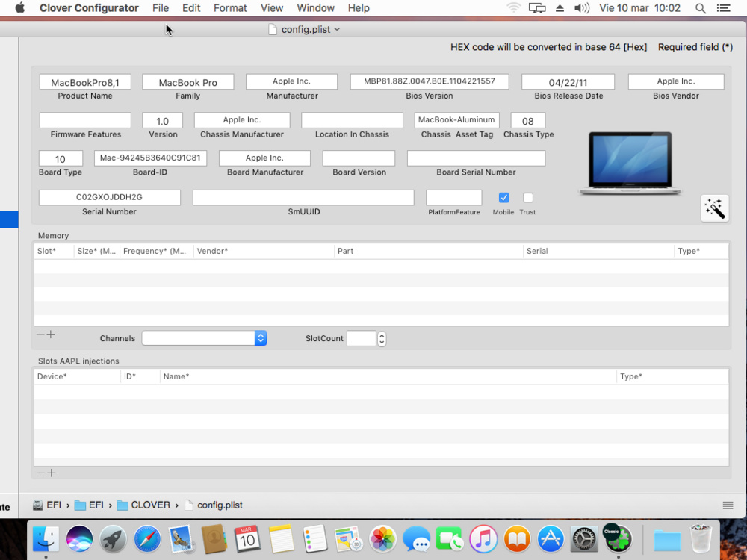Open the Help menu
Viewport: 747px width, 560px height.
click(359, 8)
